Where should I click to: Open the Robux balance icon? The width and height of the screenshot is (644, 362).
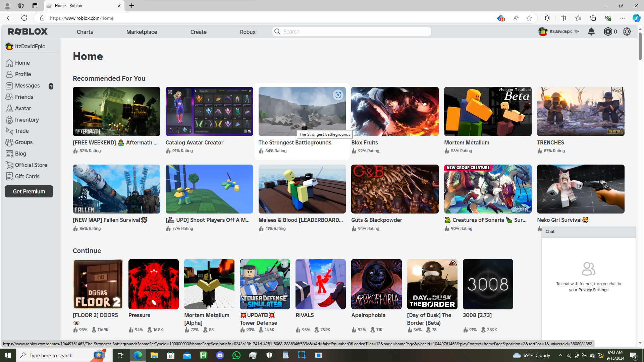point(608,32)
